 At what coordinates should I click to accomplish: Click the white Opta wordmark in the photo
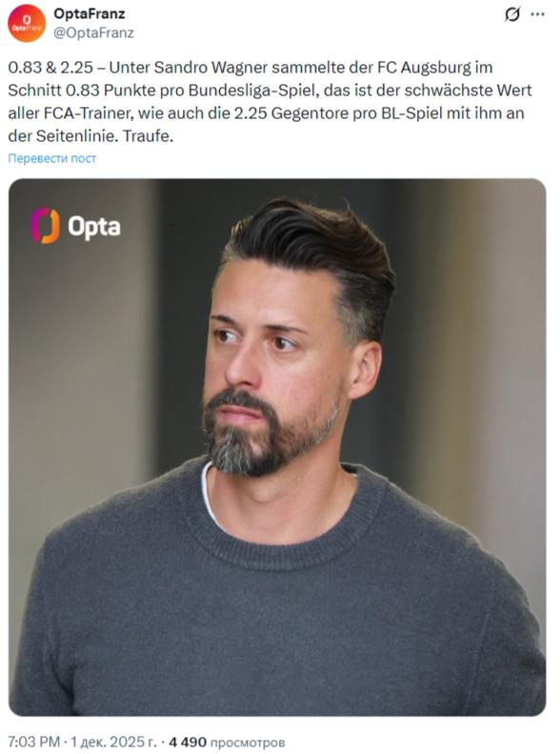point(94,227)
